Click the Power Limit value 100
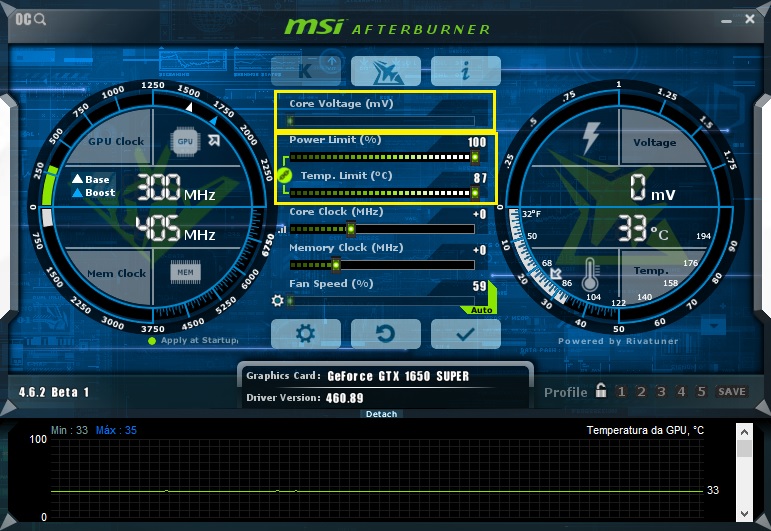The image size is (771, 531). (476, 142)
